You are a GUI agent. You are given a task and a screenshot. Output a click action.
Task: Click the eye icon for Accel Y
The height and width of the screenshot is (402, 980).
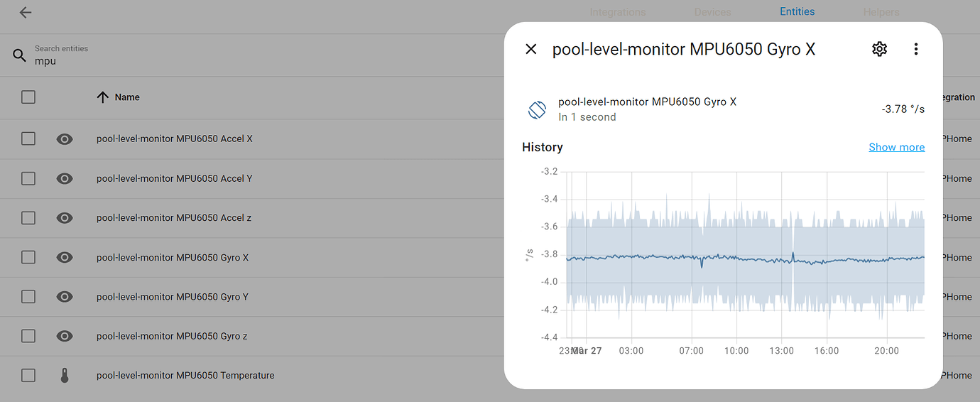coord(65,178)
